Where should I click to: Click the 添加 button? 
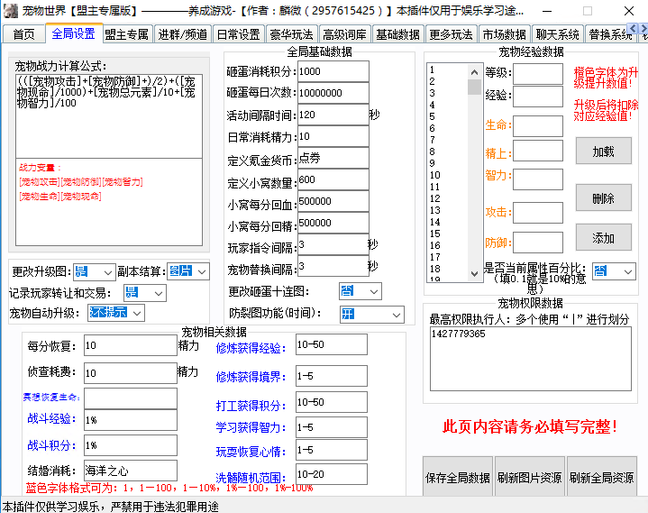pyautogui.click(x=603, y=238)
